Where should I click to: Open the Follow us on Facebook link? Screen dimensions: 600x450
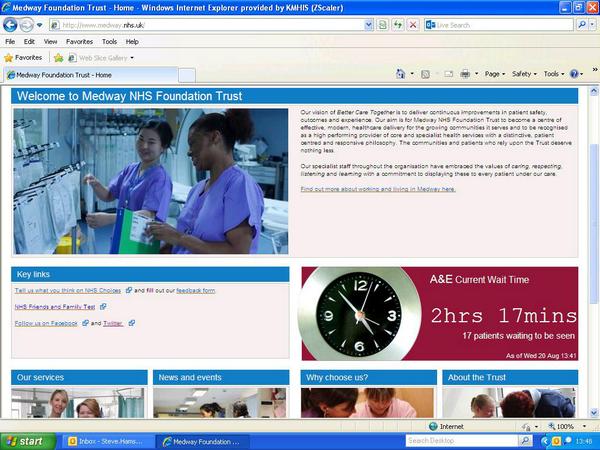tap(46, 323)
